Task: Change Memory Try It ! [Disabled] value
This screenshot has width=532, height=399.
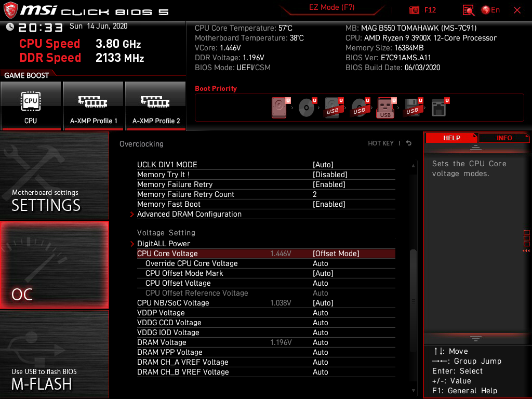Action: coord(330,175)
